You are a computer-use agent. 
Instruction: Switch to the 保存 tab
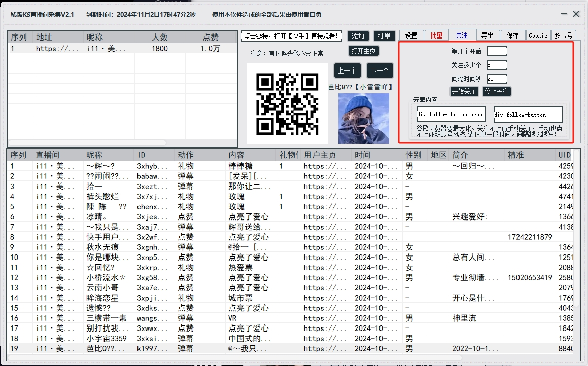[x=513, y=35]
